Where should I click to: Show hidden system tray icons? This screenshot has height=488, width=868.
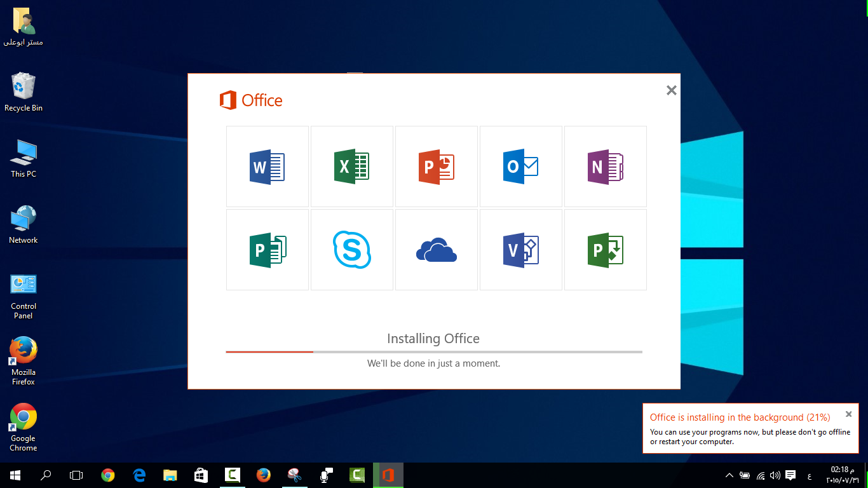tap(729, 475)
